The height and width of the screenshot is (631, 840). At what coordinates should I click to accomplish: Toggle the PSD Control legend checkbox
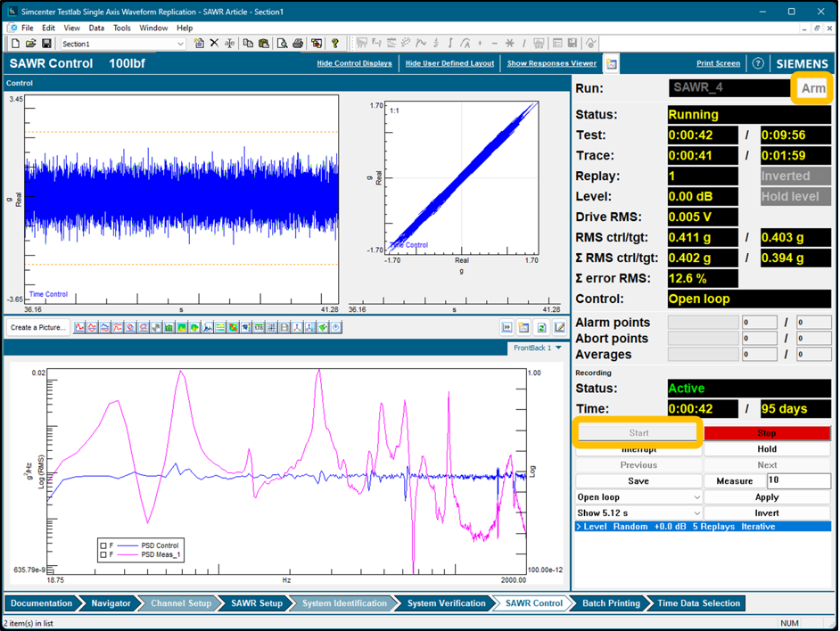pyautogui.click(x=104, y=545)
